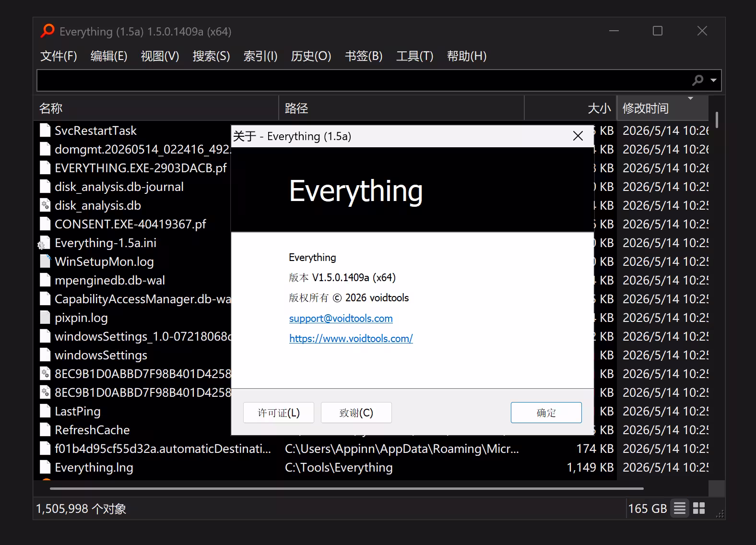This screenshot has width=756, height=545.
Task: Switch to details list view icon in status bar
Action: coord(680,509)
